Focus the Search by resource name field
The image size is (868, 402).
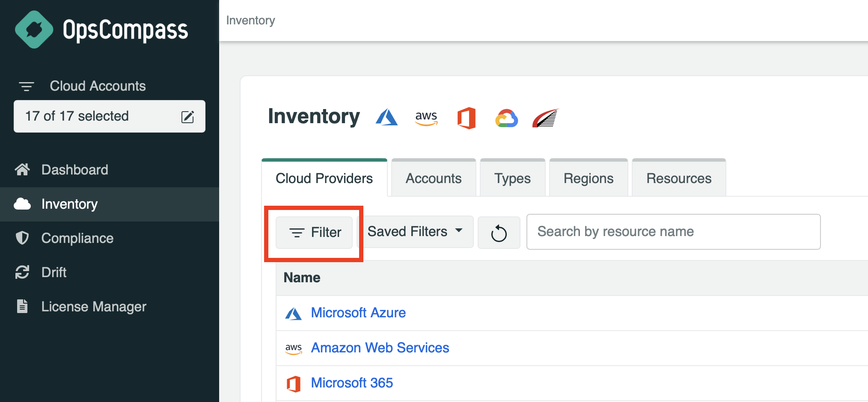pyautogui.click(x=673, y=232)
